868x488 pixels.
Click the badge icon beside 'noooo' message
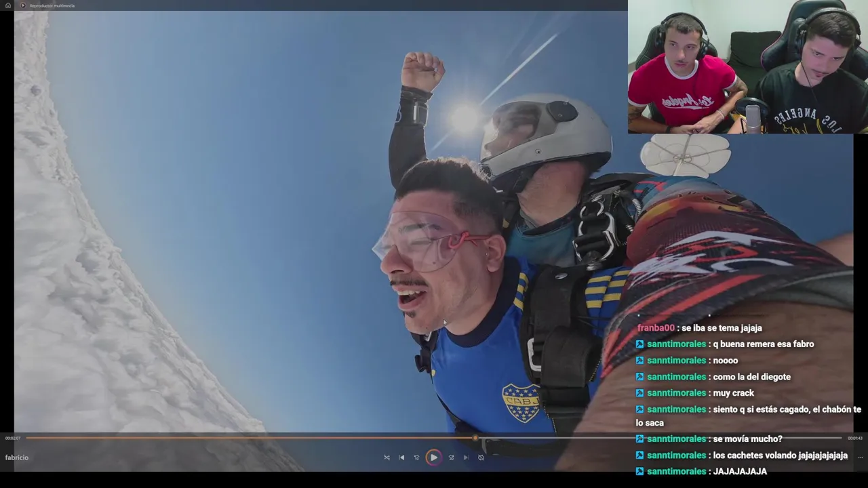[639, 361]
